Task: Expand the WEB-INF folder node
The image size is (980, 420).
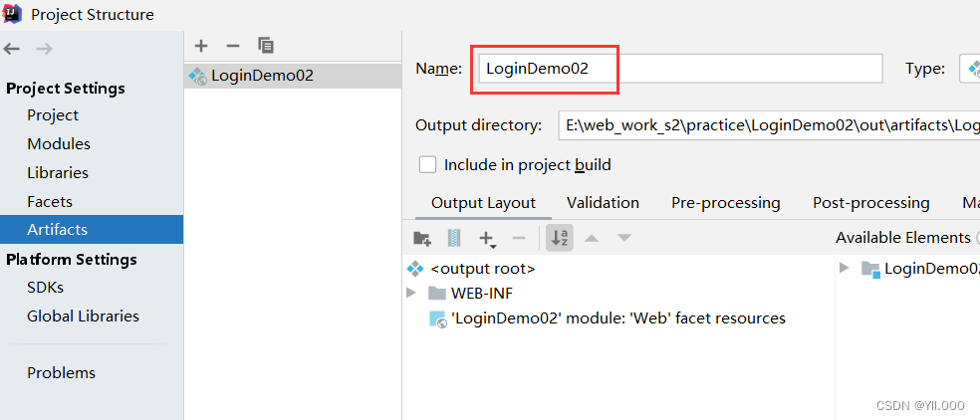Action: (x=411, y=293)
